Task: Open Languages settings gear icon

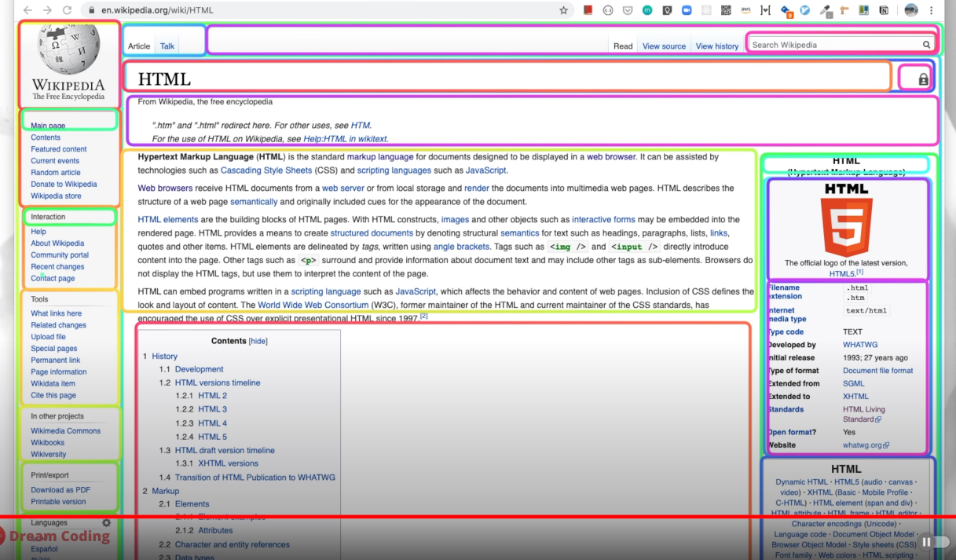Action: [107, 523]
